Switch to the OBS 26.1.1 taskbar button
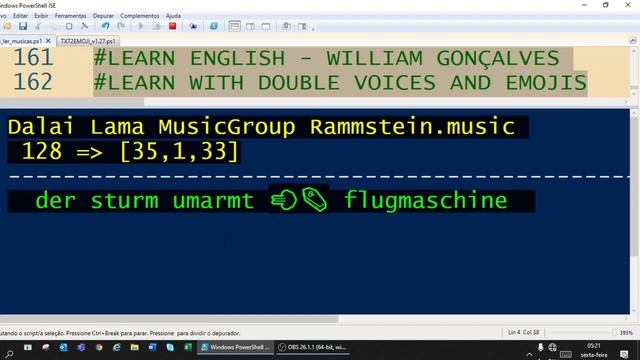Screen dimensions: 640x360 (313, 347)
